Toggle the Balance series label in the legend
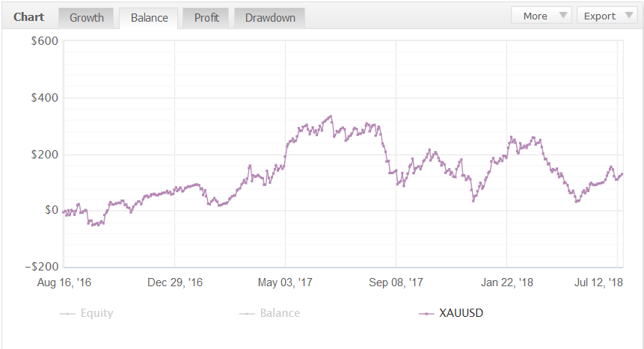This screenshot has height=349, width=644. click(280, 313)
